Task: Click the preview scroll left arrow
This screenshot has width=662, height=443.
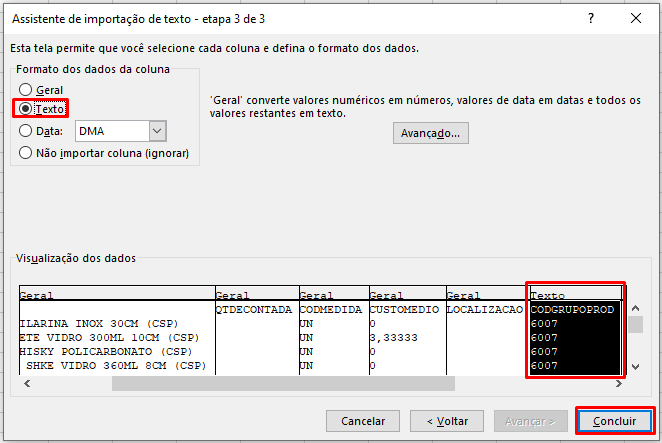Action: [27, 383]
